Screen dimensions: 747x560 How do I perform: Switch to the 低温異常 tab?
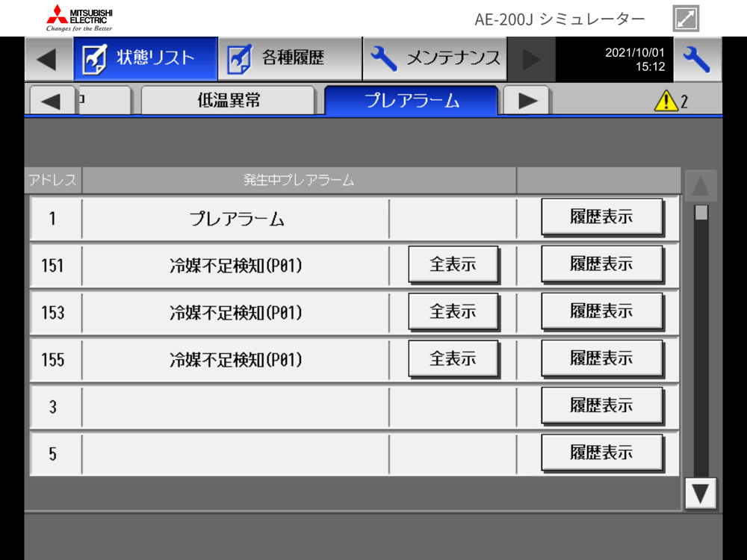[228, 101]
